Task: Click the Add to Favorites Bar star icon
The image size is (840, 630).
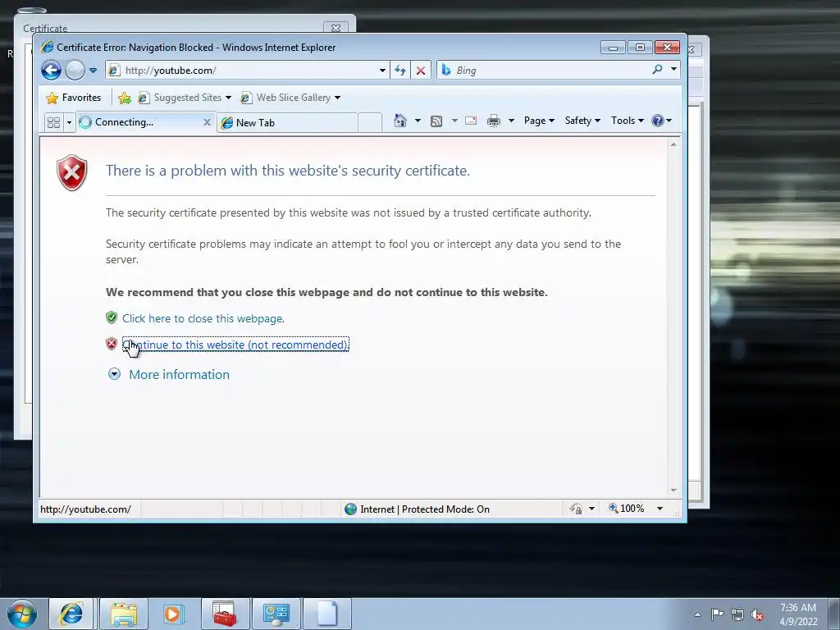Action: pyautogui.click(x=125, y=98)
